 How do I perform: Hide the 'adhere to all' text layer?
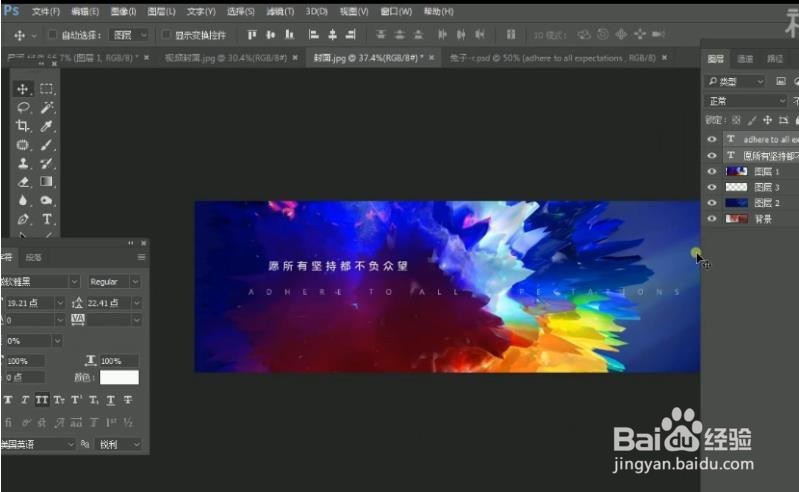(712, 139)
